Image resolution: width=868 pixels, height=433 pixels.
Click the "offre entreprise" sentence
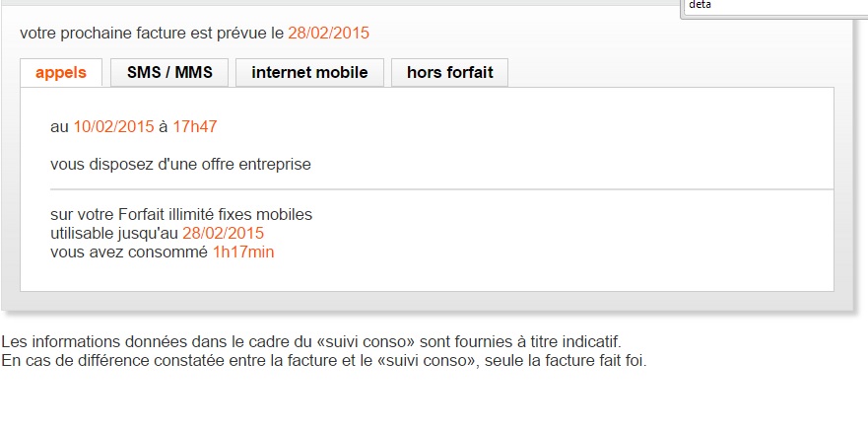click(180, 164)
